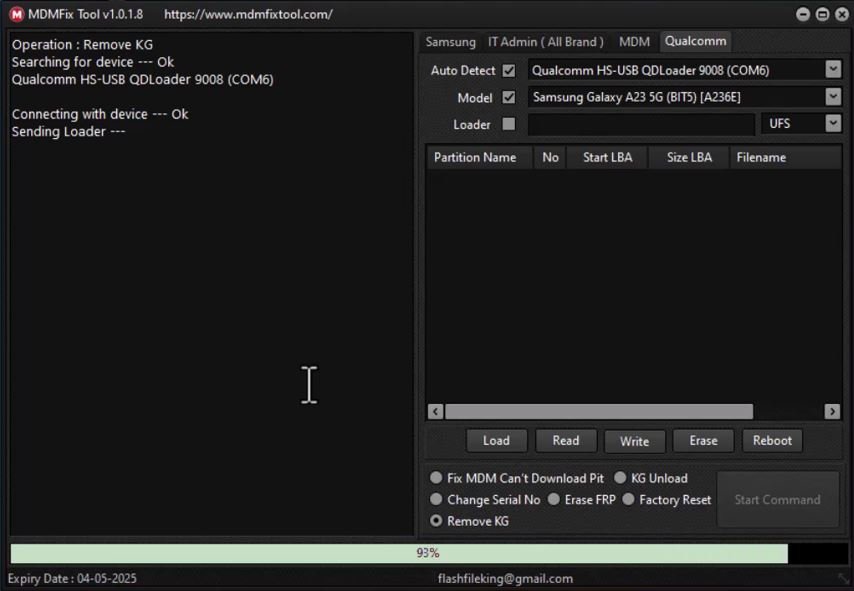Click QDLoader 9008 (COM6) line in log
854x591 pixels.
pyautogui.click(x=143, y=80)
